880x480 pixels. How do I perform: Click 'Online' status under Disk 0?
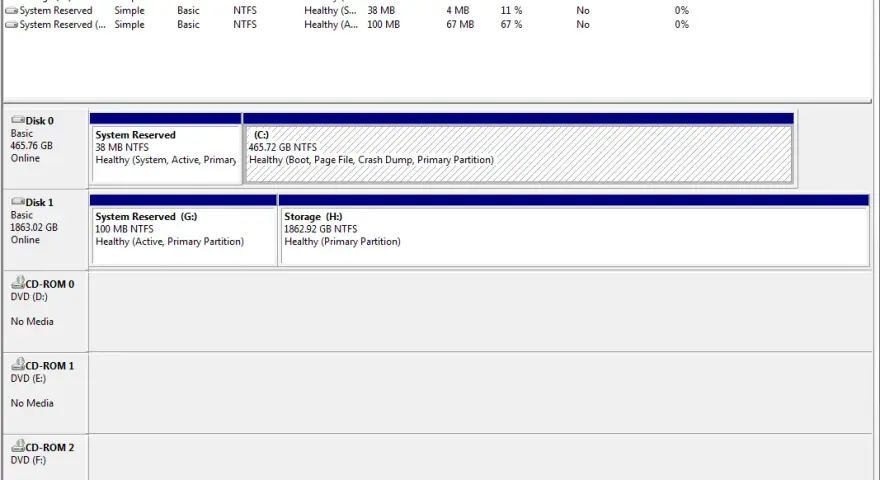pos(25,158)
